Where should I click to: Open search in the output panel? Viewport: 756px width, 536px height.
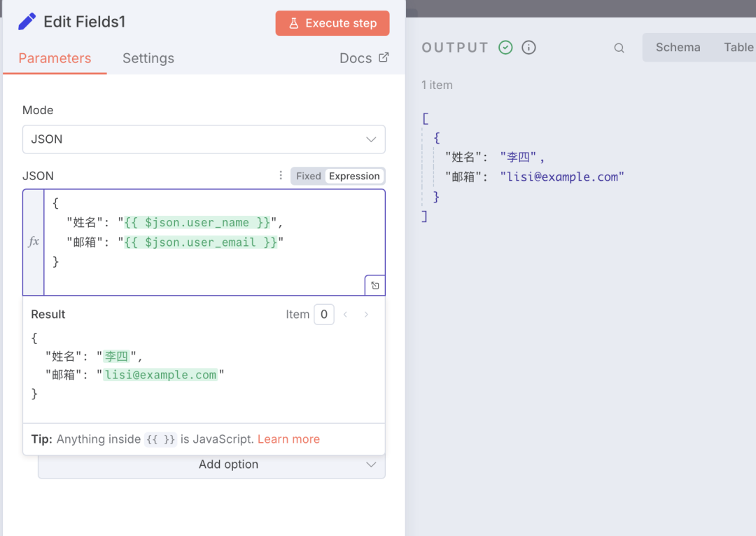619,48
